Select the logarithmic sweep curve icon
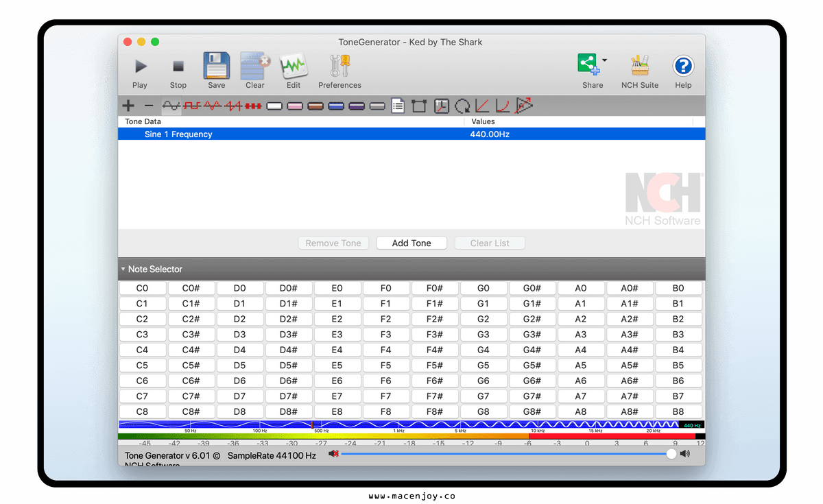 tap(503, 106)
